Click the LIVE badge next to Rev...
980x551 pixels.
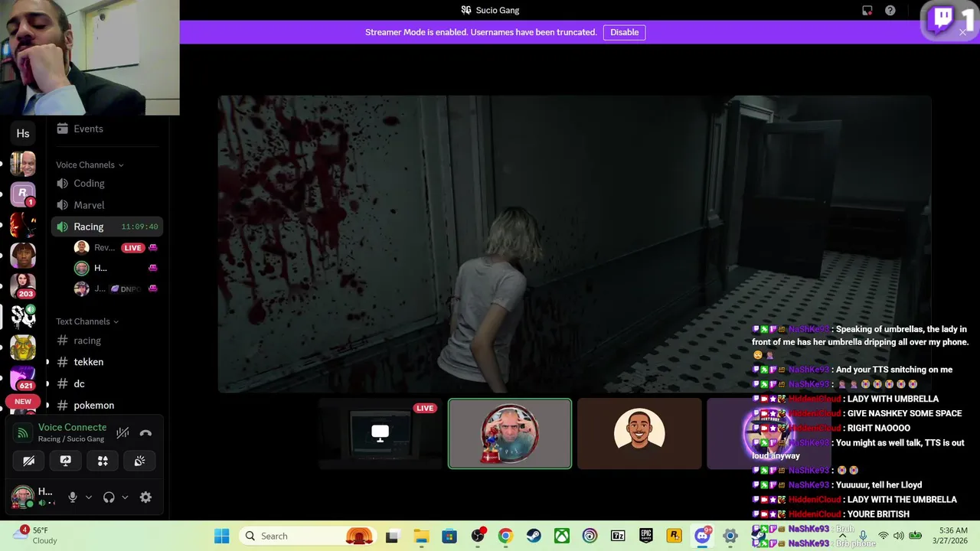coord(133,248)
